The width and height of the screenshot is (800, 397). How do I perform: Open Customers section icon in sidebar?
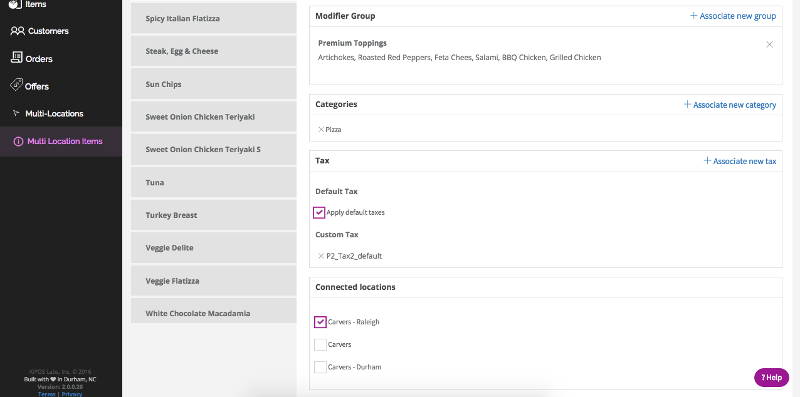click(x=17, y=31)
